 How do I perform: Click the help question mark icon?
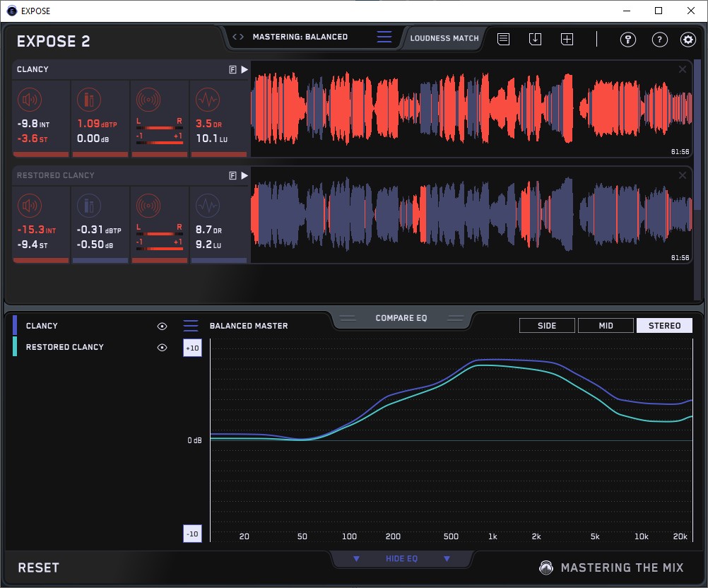(659, 40)
